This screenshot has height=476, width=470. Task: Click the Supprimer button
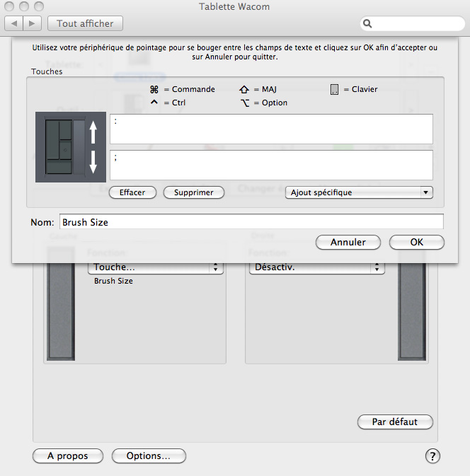[x=194, y=192]
